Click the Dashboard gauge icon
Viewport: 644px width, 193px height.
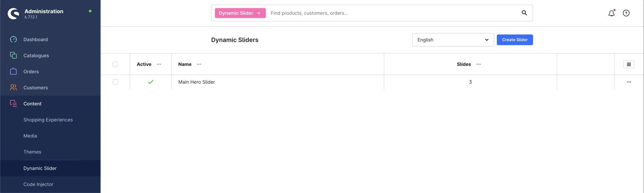click(x=13, y=40)
